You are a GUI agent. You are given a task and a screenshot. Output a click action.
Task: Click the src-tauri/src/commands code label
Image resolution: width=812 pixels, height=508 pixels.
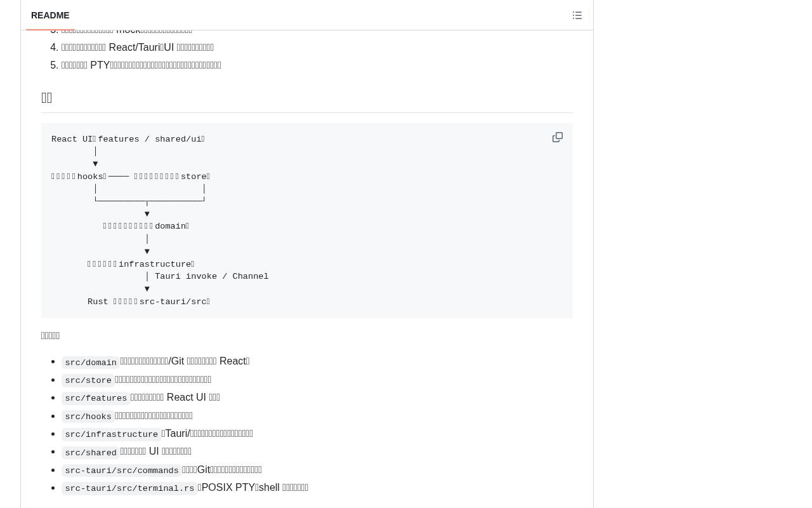[x=122, y=471]
